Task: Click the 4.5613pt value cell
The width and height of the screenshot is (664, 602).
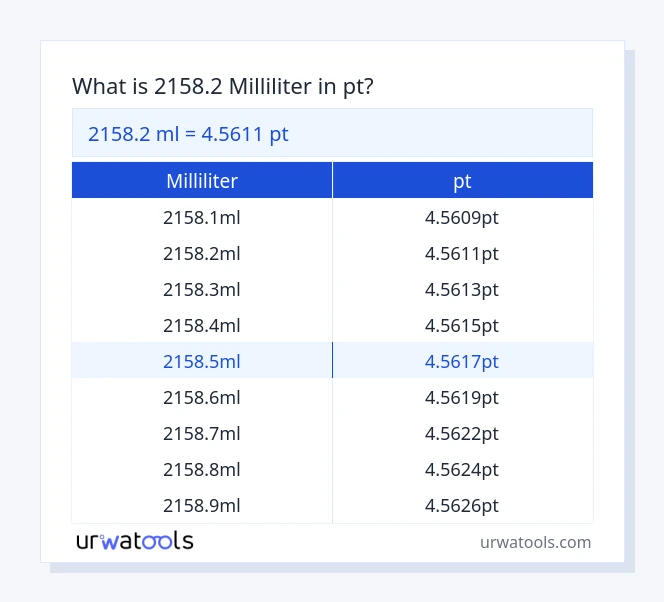Action: [x=462, y=289]
